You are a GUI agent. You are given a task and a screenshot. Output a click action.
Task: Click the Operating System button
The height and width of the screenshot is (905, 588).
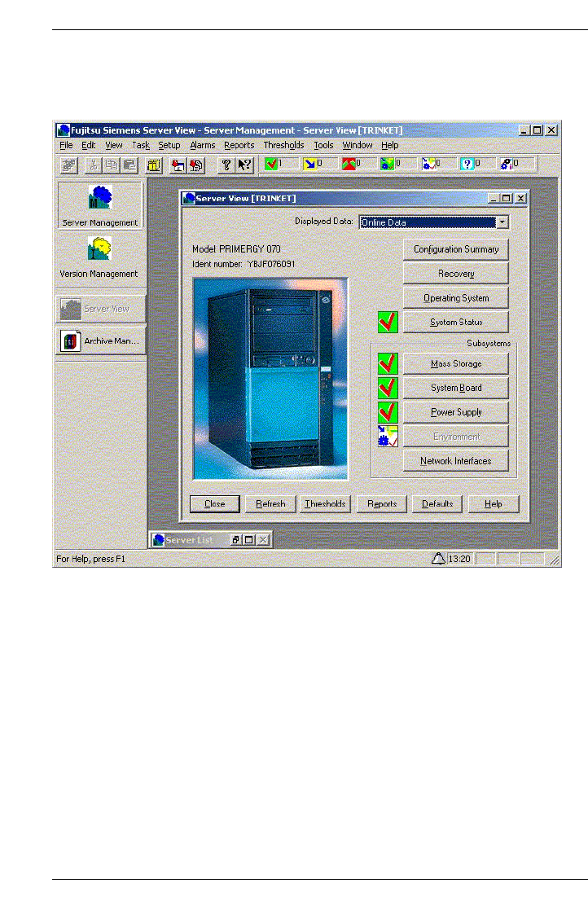[456, 298]
